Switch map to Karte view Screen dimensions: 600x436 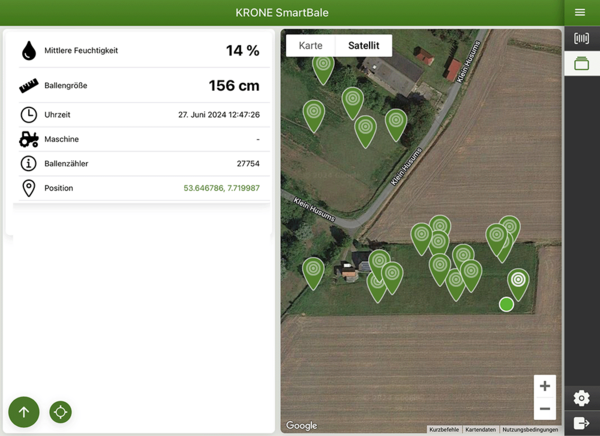pos(311,45)
